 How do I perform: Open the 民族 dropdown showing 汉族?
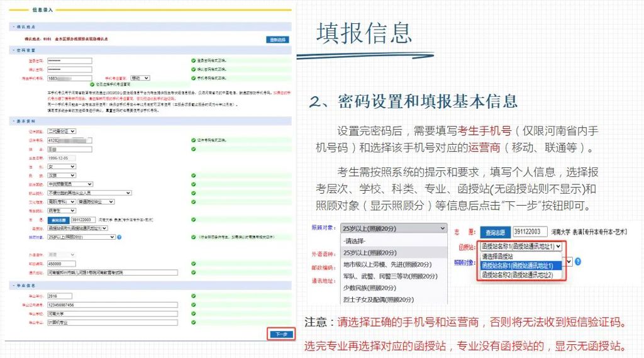(62, 176)
